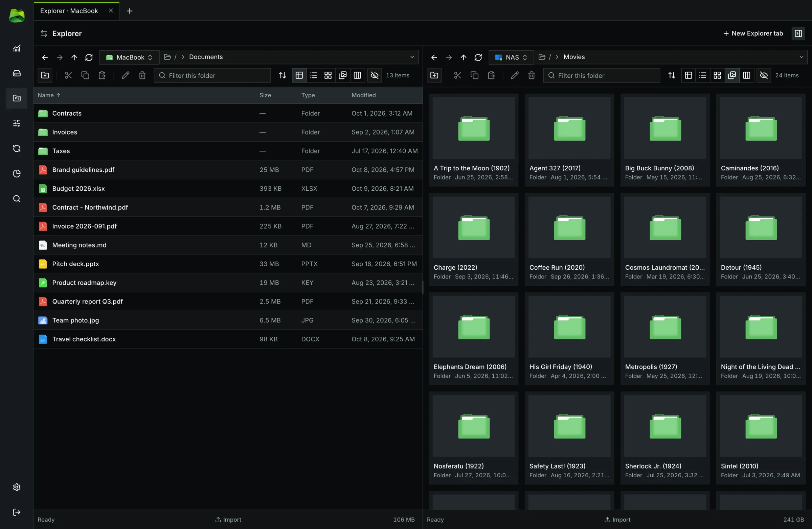This screenshot has height=529, width=812.
Task: Select the Contracts folder row
Action: (x=228, y=113)
